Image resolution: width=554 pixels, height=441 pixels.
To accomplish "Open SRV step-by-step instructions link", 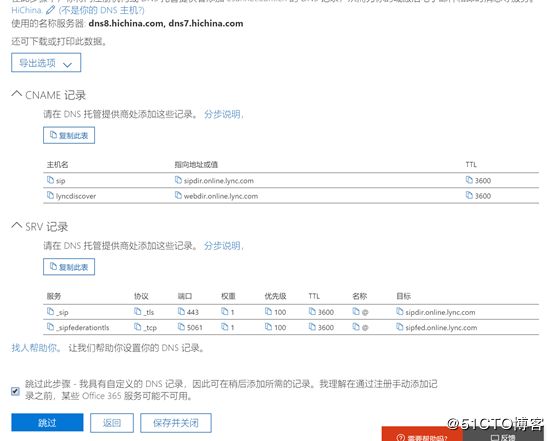I will click(222, 246).
